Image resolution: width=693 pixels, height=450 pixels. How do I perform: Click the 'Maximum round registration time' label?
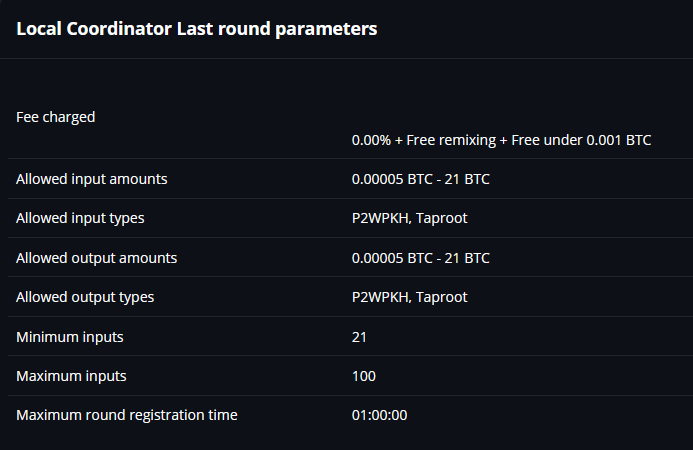[x=127, y=415]
